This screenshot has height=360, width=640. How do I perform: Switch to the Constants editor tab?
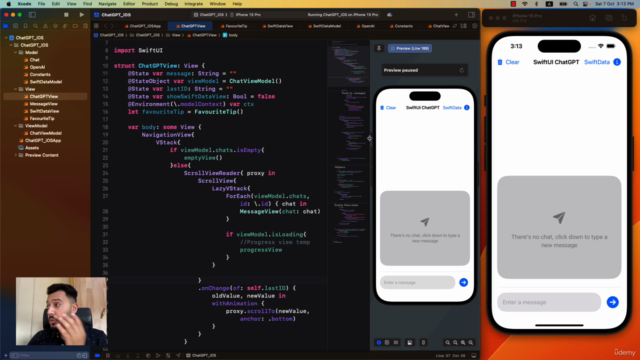[x=401, y=26]
